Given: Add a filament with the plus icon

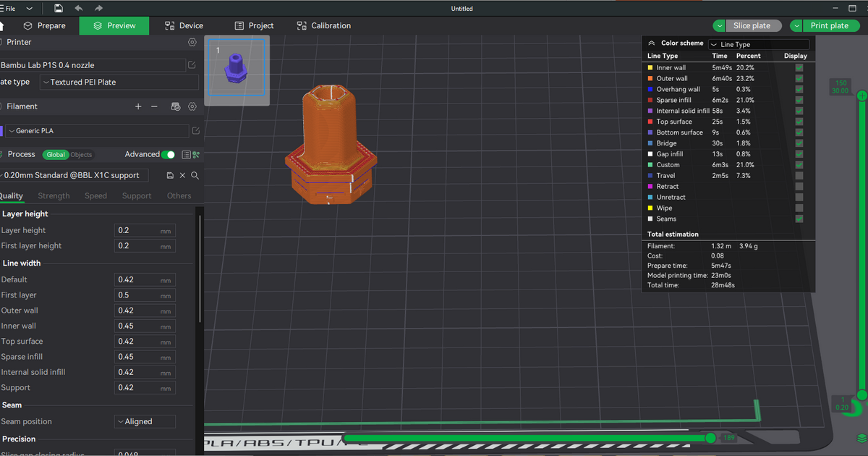Looking at the screenshot, I should point(138,106).
